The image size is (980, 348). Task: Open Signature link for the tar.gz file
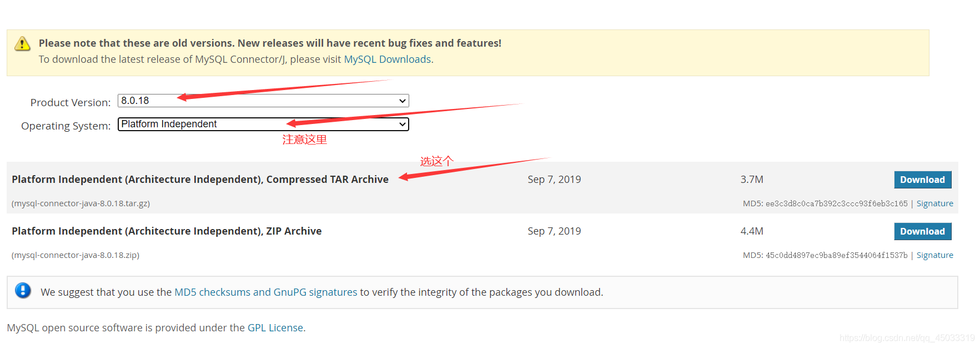click(x=934, y=203)
